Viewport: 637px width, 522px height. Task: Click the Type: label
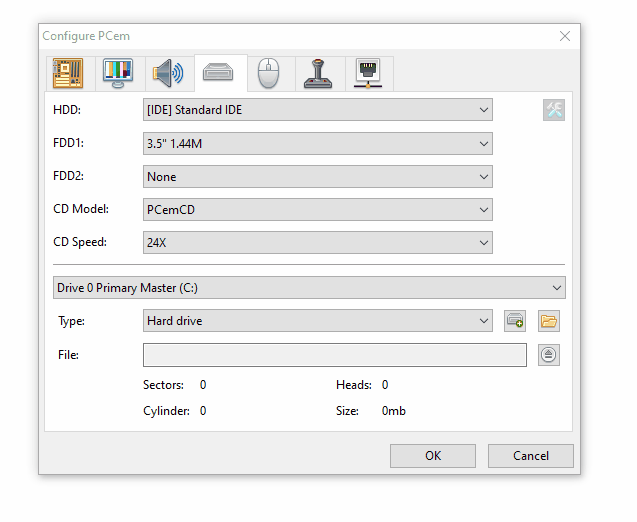tap(72, 321)
